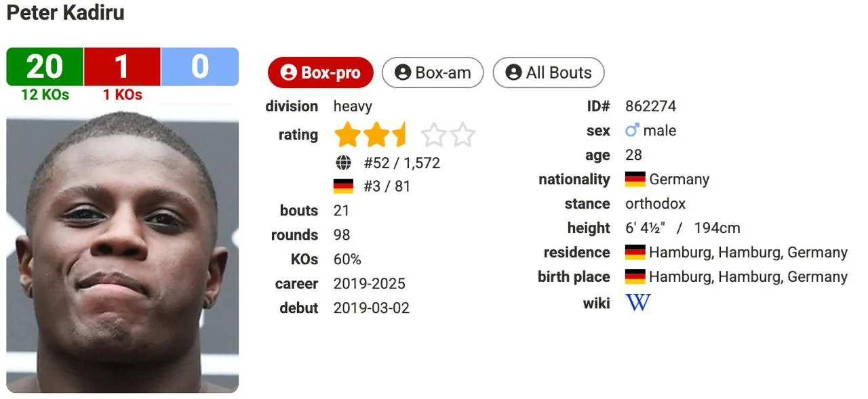Click the German flag next to #3 / 81
The width and height of the screenshot is (868, 399).
[344, 186]
